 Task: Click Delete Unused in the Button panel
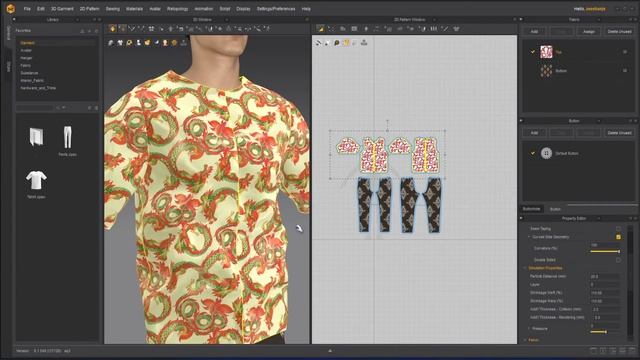619,133
